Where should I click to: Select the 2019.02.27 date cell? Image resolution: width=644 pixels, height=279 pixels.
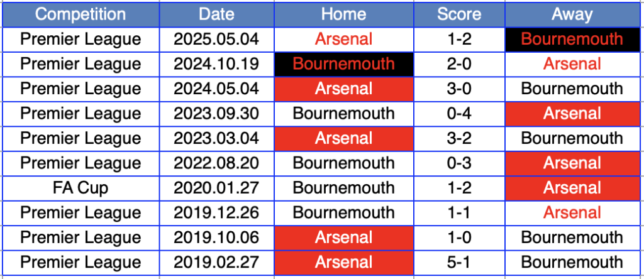216,263
